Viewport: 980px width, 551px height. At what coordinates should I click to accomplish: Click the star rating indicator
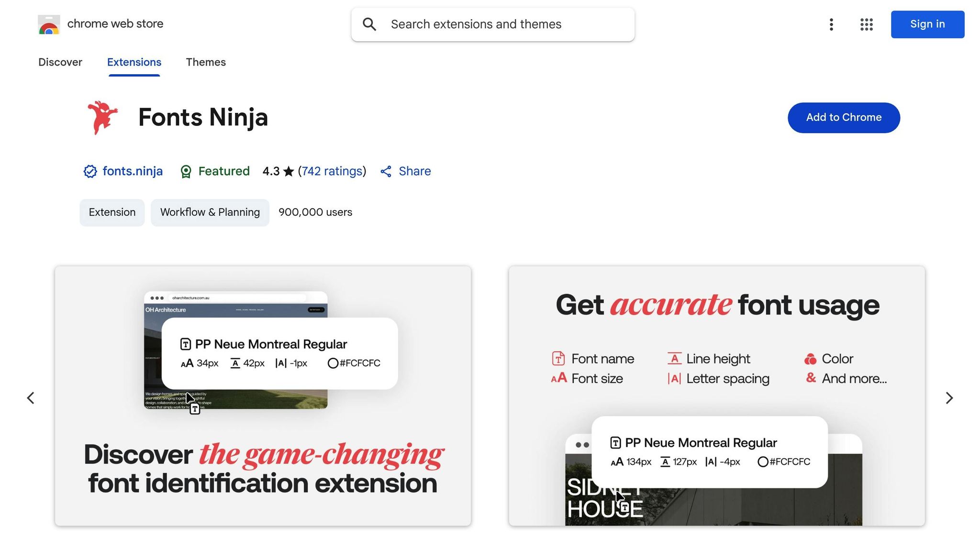click(x=289, y=171)
